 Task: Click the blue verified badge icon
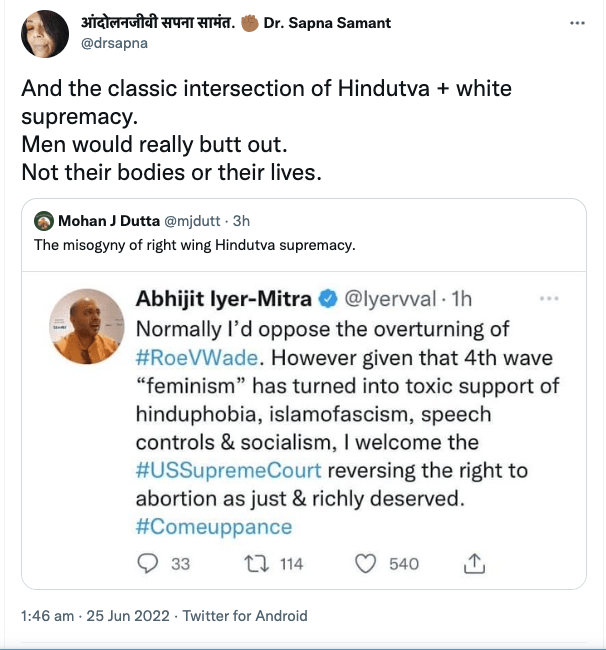[x=326, y=299]
